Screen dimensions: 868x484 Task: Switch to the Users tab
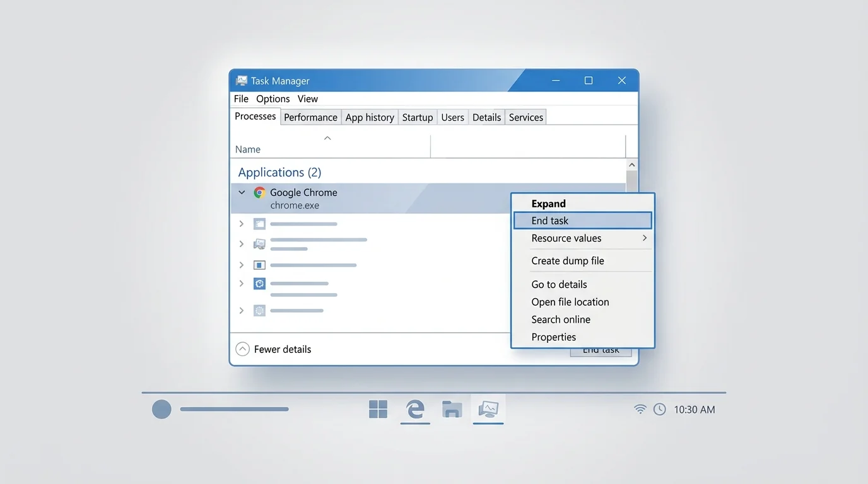click(453, 117)
